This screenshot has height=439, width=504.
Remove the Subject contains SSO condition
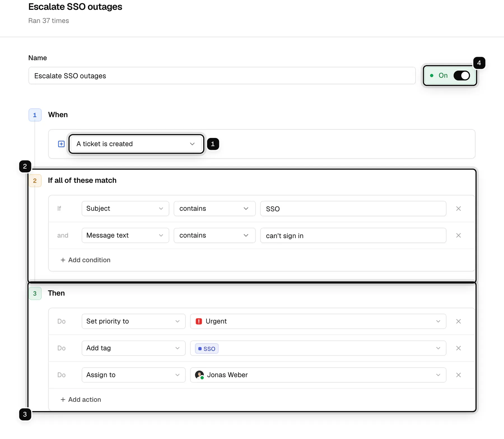pyautogui.click(x=458, y=208)
